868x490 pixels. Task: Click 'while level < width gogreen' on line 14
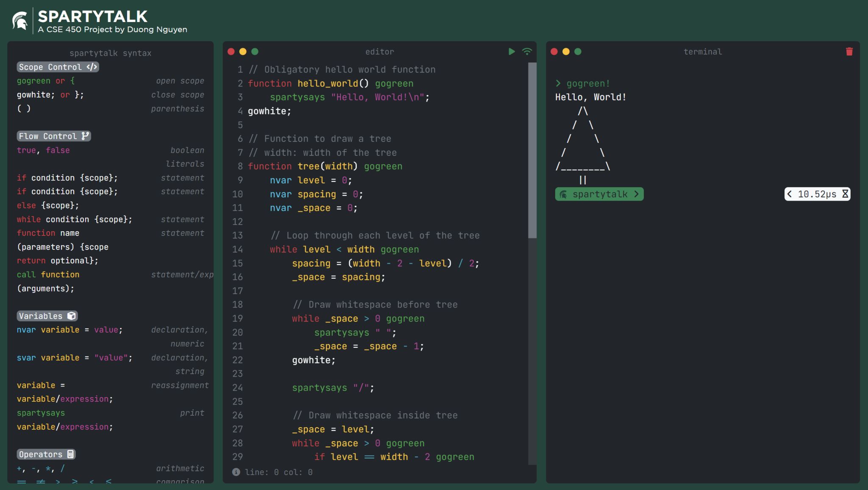tap(345, 249)
